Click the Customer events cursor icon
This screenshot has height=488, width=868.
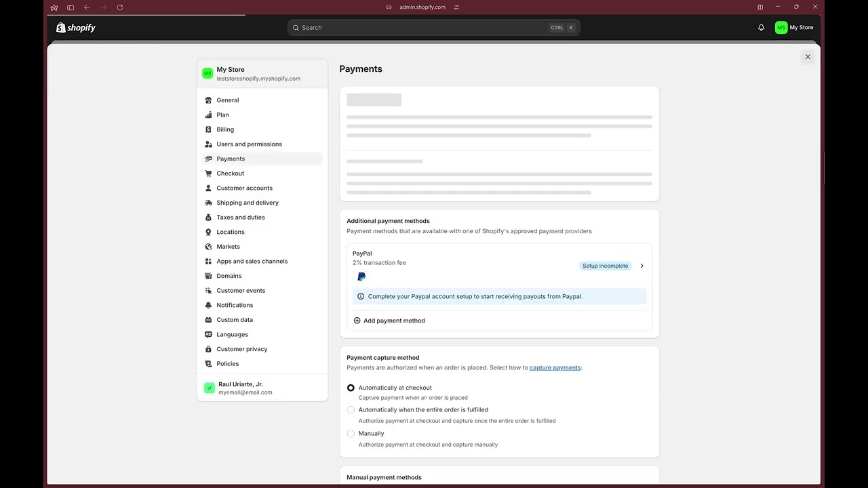[208, 291]
